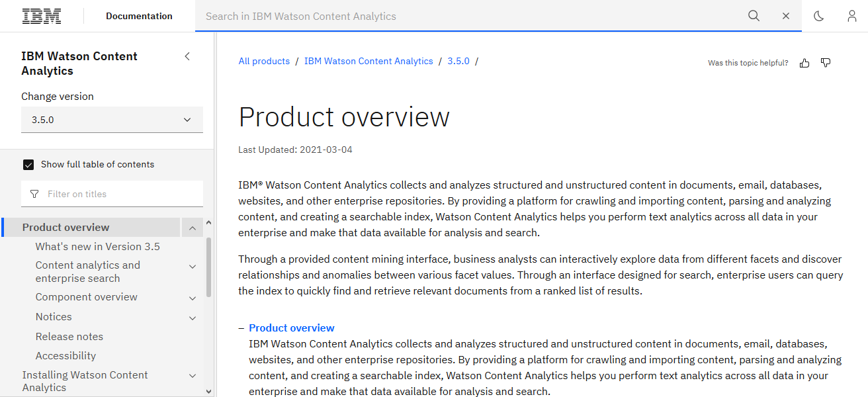Select What's new in Version 3.5

[x=97, y=246]
